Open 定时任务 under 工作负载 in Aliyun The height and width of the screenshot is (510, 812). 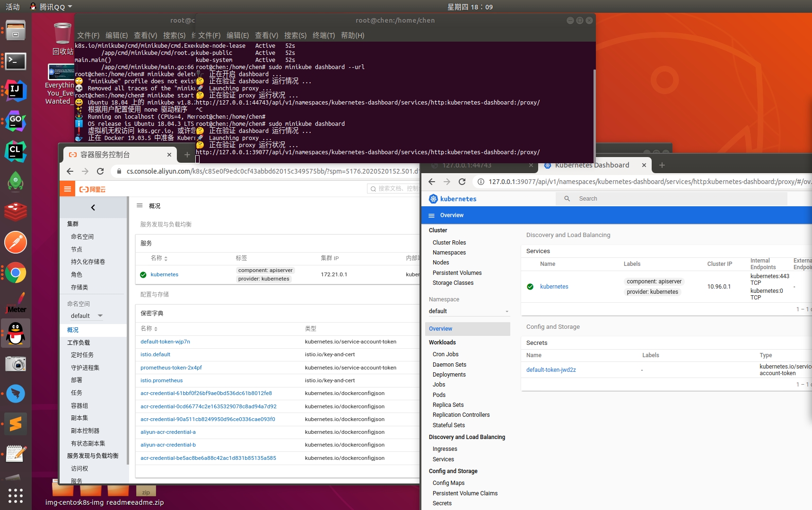tap(82, 355)
